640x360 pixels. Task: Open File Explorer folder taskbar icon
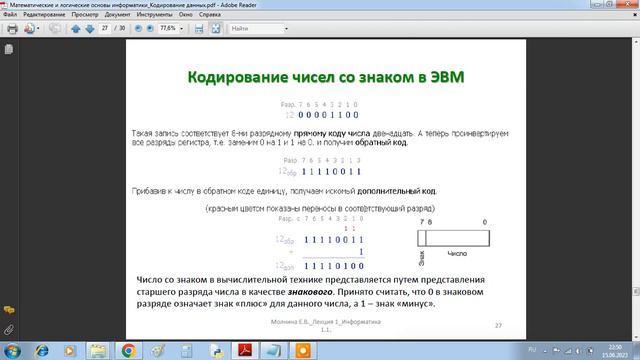point(98,351)
